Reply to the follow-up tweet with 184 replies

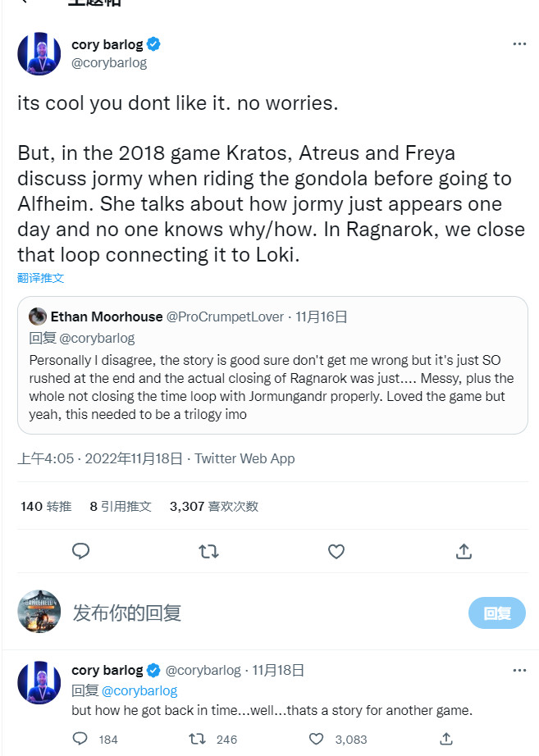pyautogui.click(x=80, y=739)
